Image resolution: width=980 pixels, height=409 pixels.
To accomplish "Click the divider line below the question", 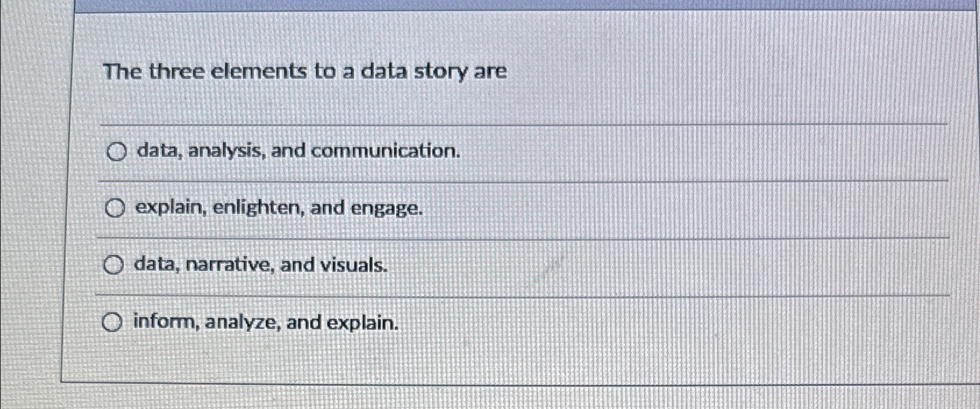I will [465, 124].
